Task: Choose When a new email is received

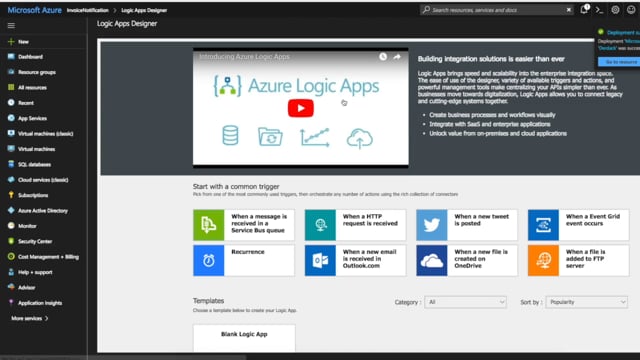Action: coord(356,260)
